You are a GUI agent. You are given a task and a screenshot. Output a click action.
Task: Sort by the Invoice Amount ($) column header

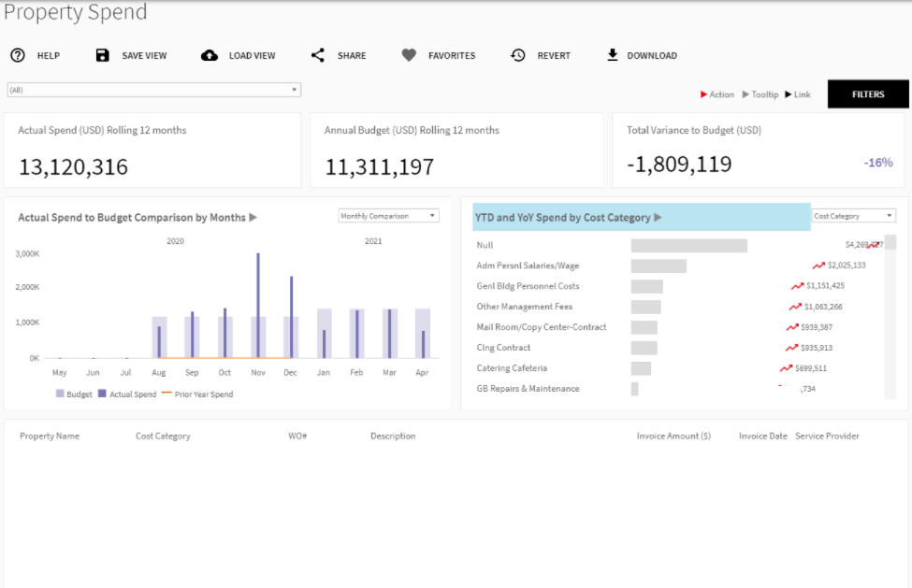(x=673, y=436)
